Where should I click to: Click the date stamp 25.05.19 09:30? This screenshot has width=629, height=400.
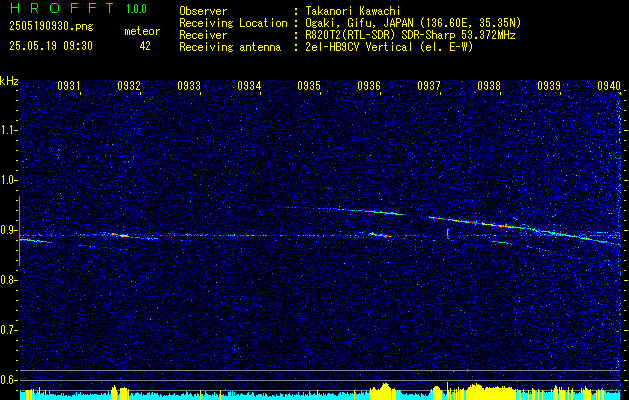[51, 46]
